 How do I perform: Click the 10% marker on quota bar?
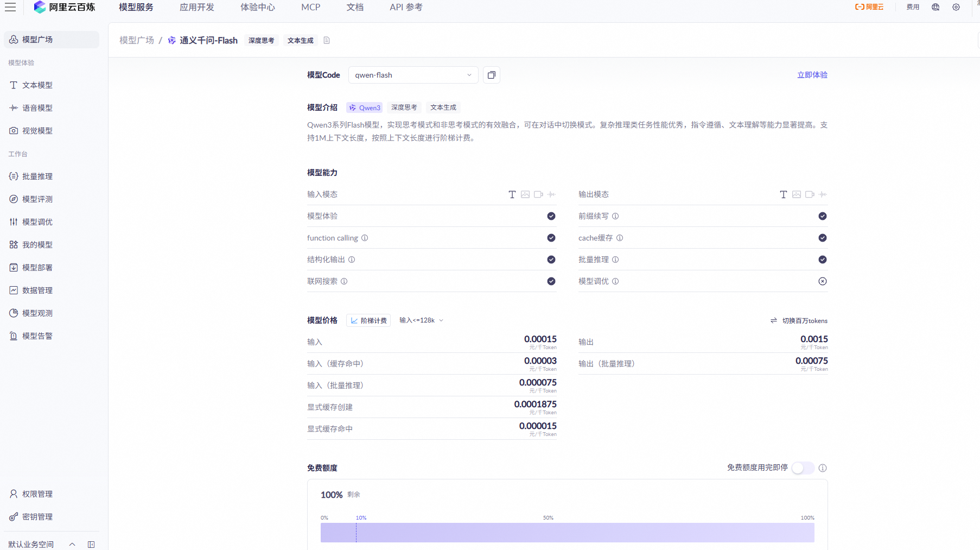pos(361,518)
